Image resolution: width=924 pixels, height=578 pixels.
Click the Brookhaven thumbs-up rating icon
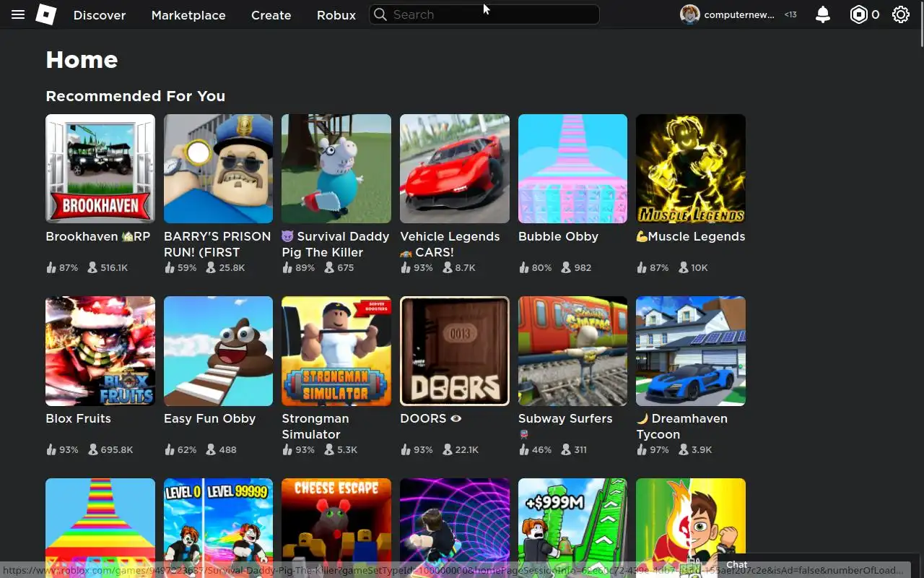click(51, 267)
